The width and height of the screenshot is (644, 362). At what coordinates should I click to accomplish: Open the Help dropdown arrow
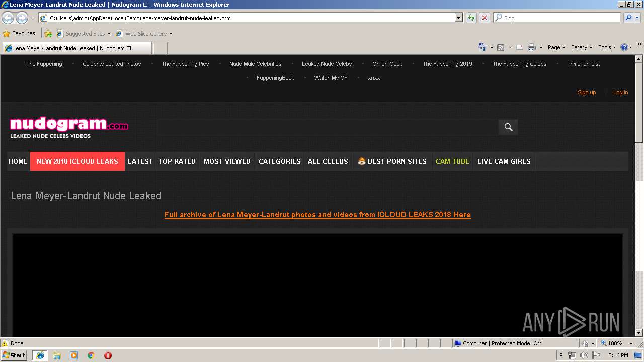click(x=631, y=47)
